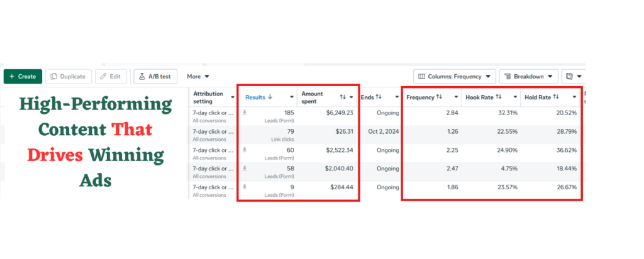Open the More dropdown menu
Screen dimensions: 644x259
coord(198,76)
